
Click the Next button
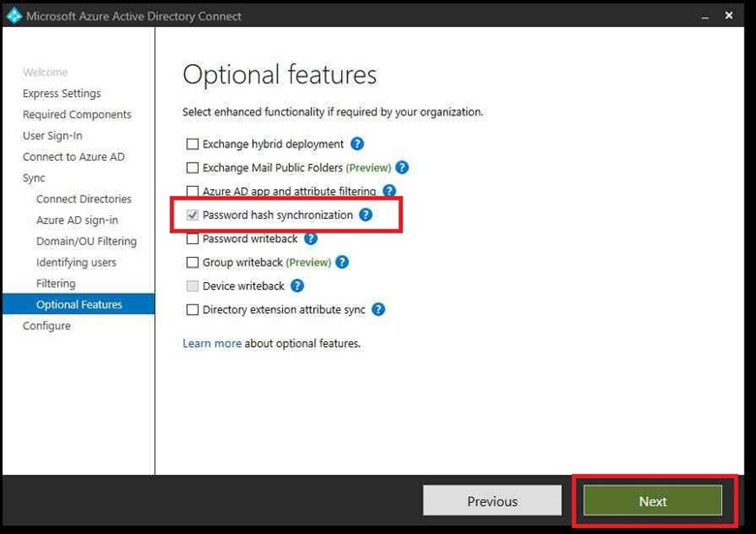pos(652,501)
